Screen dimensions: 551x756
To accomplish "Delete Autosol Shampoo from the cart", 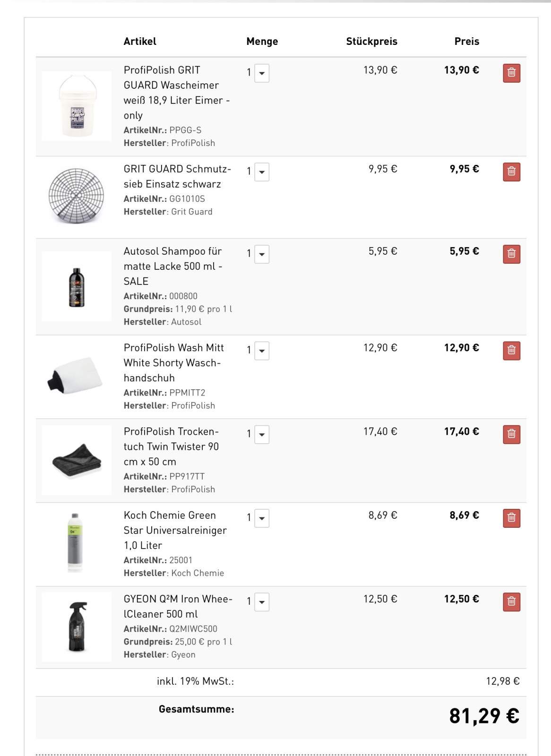I will point(511,254).
